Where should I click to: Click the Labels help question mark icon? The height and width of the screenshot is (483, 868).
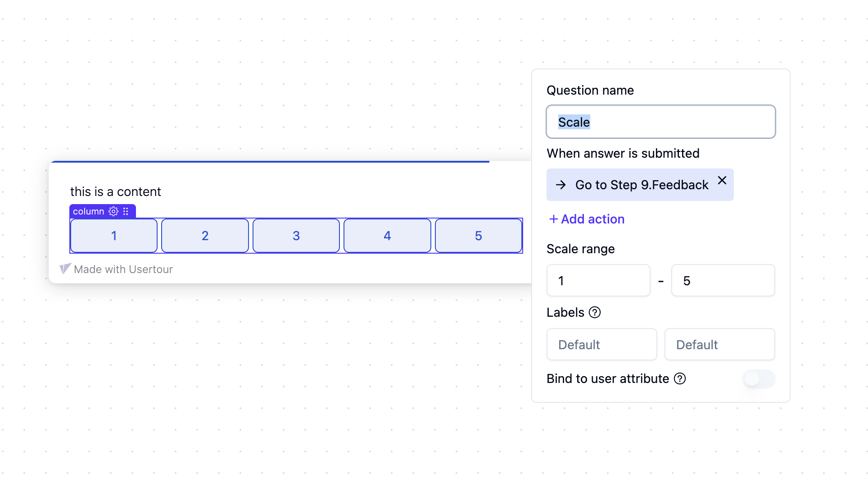tap(595, 312)
